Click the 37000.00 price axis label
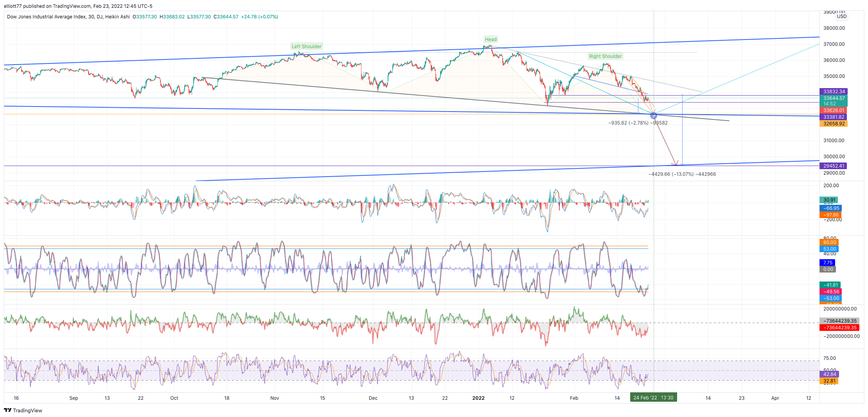 [834, 44]
